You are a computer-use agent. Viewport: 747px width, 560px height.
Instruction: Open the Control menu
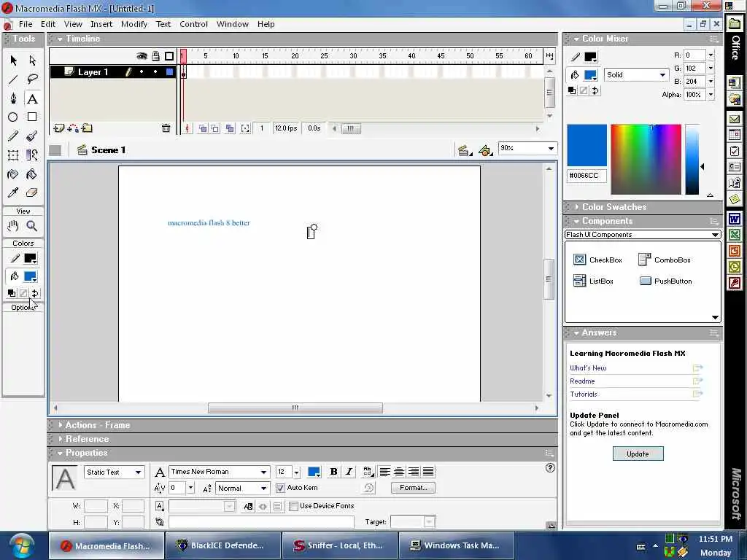[x=193, y=24]
